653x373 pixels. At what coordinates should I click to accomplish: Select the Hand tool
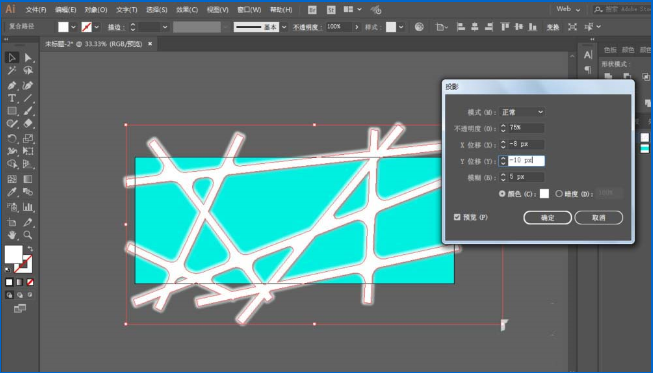tap(12, 235)
